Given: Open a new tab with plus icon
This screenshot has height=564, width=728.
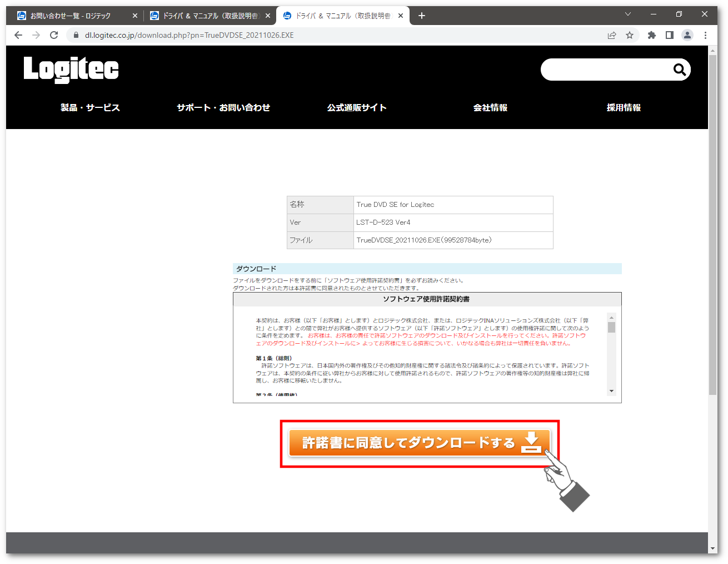Looking at the screenshot, I should 422,16.
